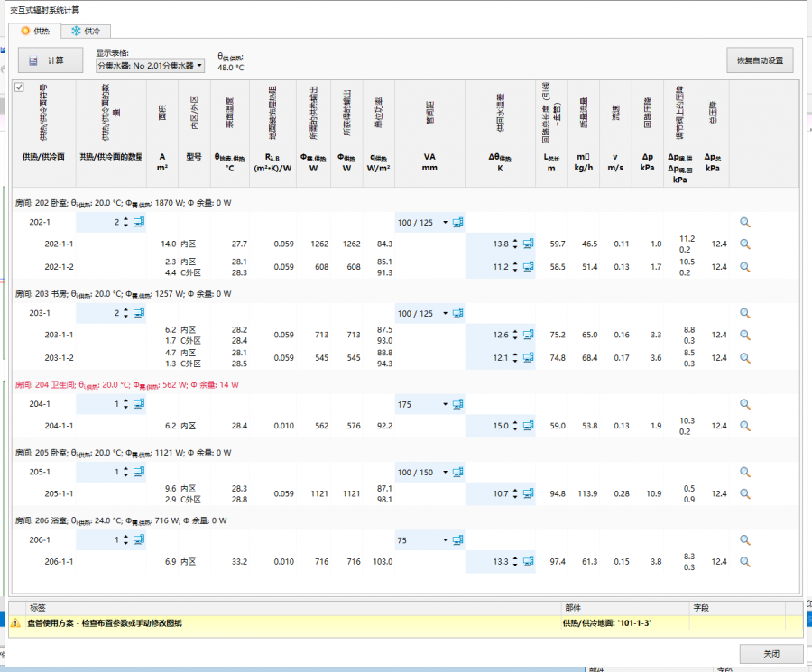This screenshot has height=672, width=812.
Task: Click the 计算 button
Action: pos(51,60)
